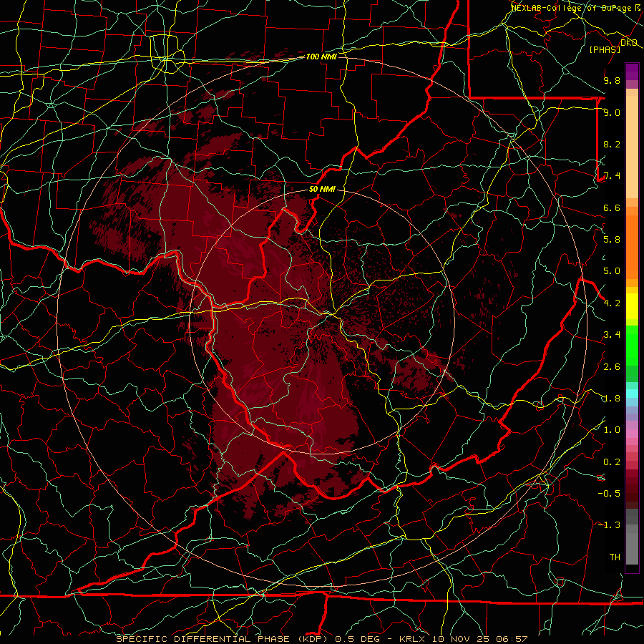Click the 100 NMI range ring label
This screenshot has height=644, width=644.
(x=321, y=57)
